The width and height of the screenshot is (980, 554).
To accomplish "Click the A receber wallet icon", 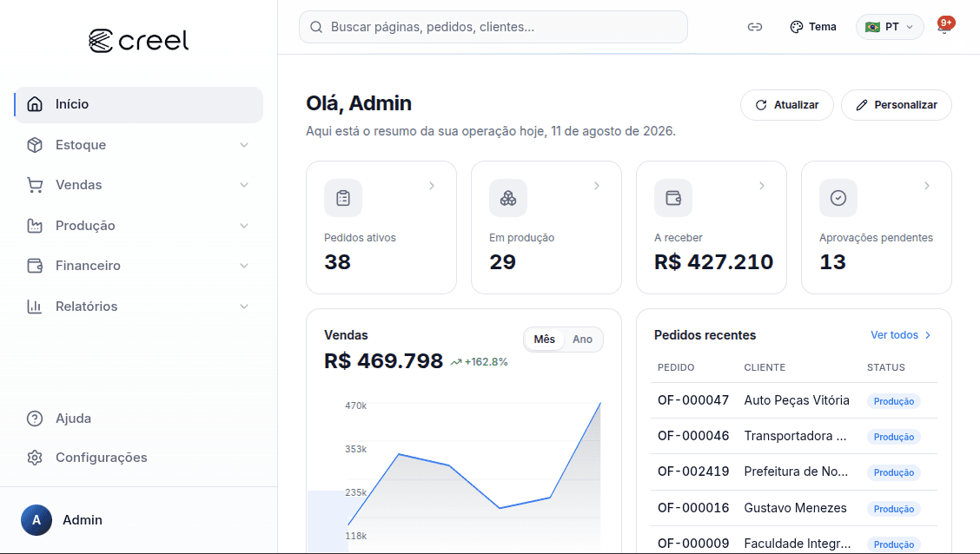I will pyautogui.click(x=673, y=198).
